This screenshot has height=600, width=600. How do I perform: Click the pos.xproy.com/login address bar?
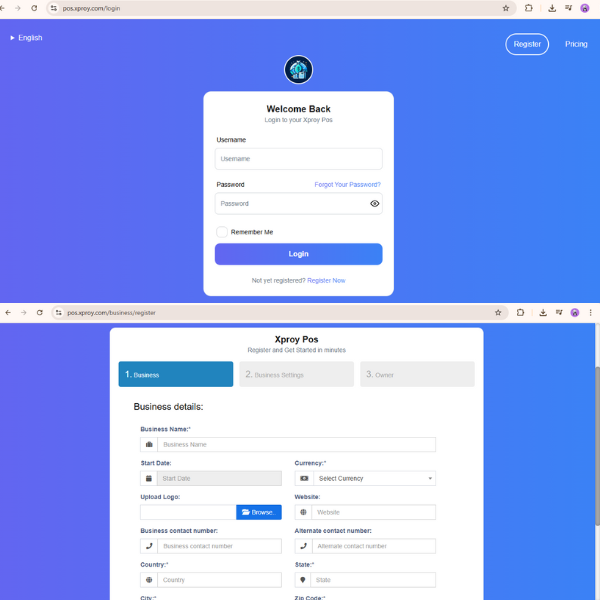coord(281,8)
